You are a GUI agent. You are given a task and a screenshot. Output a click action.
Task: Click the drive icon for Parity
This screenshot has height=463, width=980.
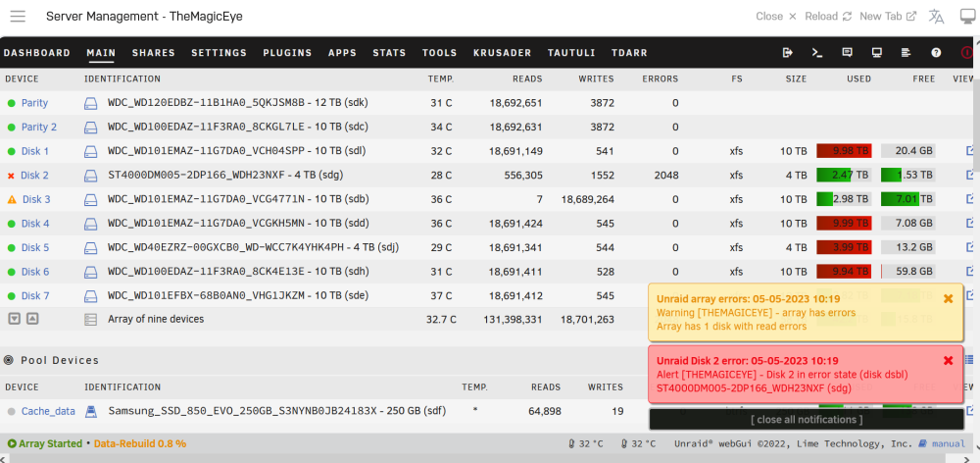coord(90,103)
